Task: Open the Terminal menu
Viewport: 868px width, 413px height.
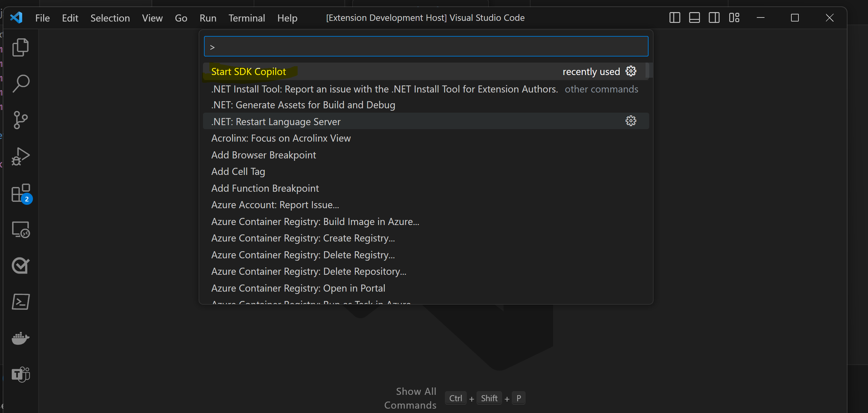Action: (247, 18)
